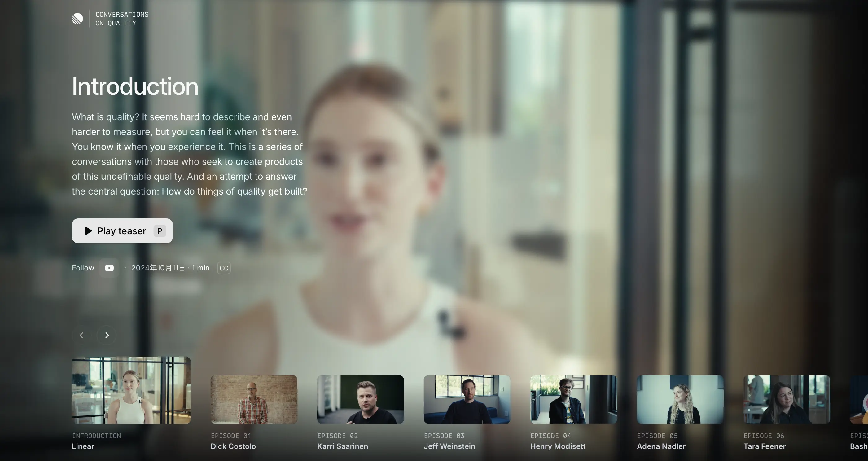Viewport: 868px width, 461px height.
Task: Open Episode 01 Dick Costolo thumbnail
Action: (x=254, y=399)
